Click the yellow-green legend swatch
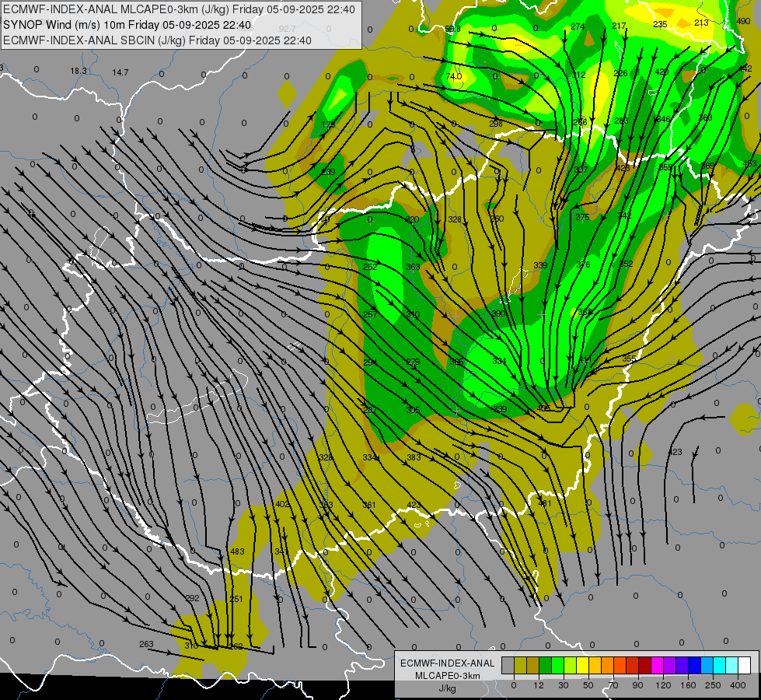The width and height of the screenshot is (761, 700). click(x=571, y=665)
